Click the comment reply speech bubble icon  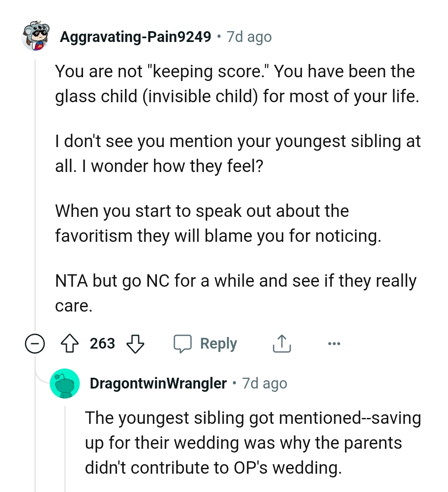pos(183,343)
